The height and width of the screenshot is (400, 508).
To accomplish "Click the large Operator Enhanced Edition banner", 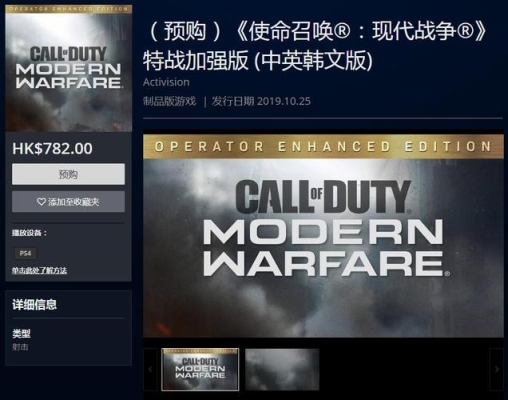I will coord(323,236).
